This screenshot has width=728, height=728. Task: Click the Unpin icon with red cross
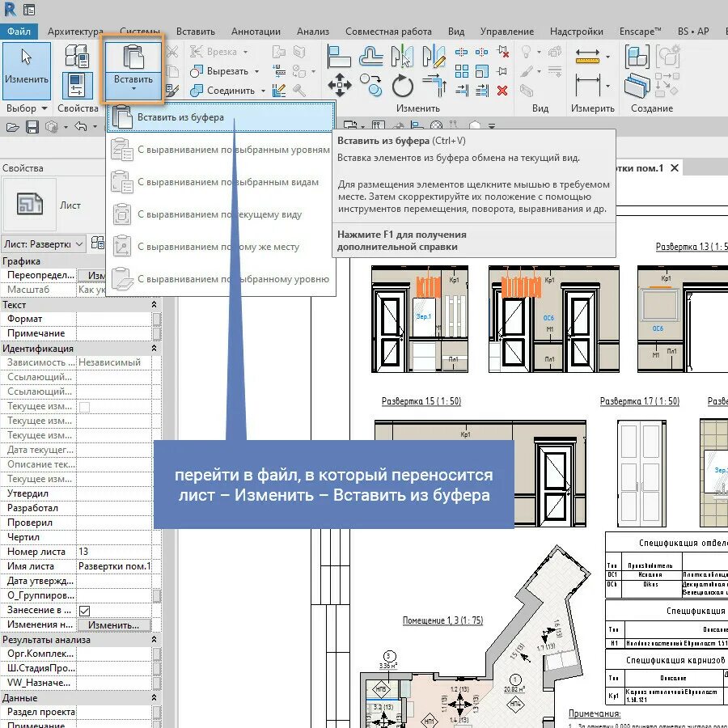point(502,52)
